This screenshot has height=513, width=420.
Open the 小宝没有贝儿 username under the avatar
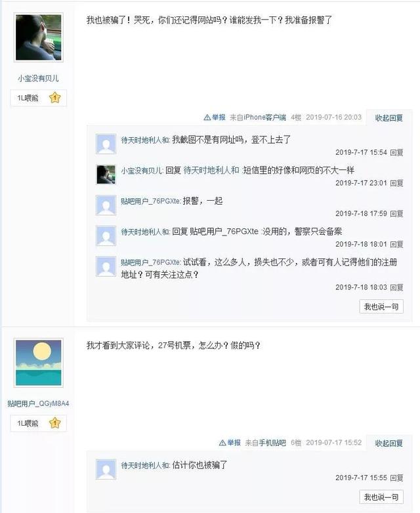(38, 79)
